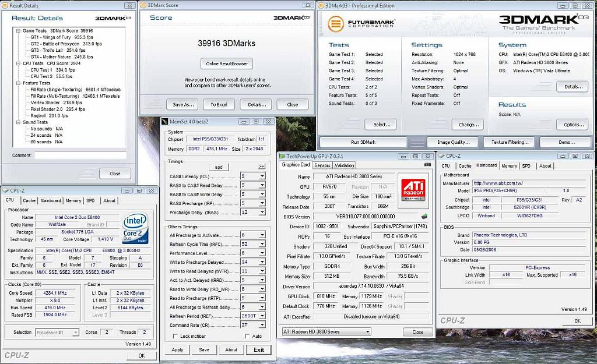Viewport: 597px width, 364px height.
Task: Click the Close button in Result Details
Action: [115, 174]
